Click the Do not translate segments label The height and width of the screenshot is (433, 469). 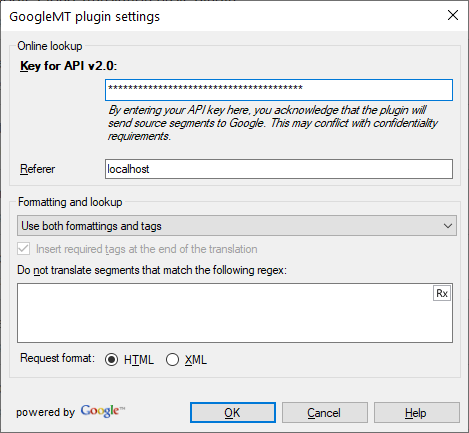[152, 270]
